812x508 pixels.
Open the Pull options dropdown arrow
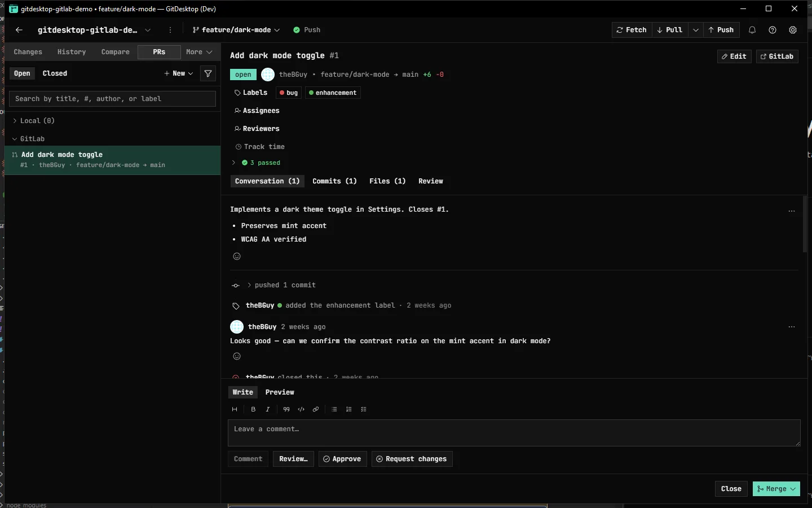point(696,30)
